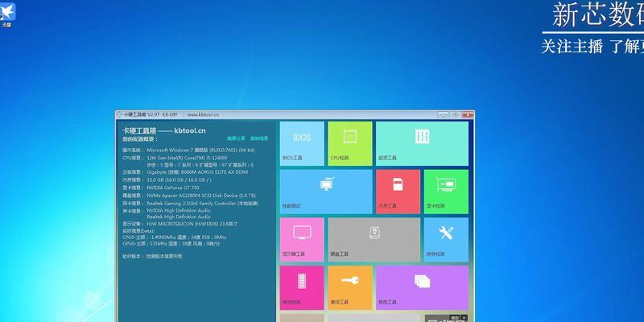Open the purple other tools tile
The height and width of the screenshot is (322, 644).
422,287
